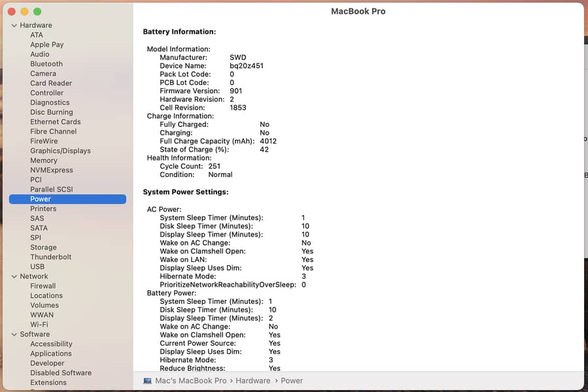Select the Memory sidebar item

(44, 161)
